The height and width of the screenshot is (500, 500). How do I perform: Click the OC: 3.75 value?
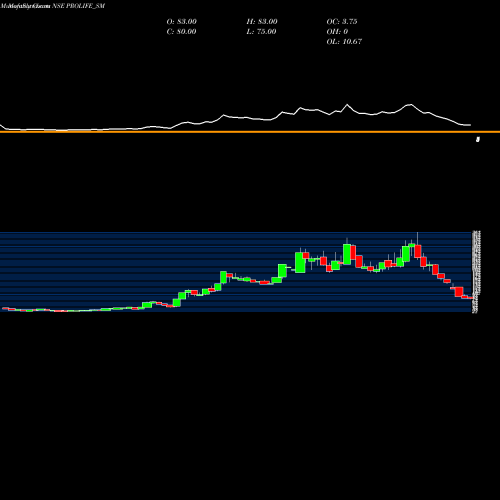342,22
